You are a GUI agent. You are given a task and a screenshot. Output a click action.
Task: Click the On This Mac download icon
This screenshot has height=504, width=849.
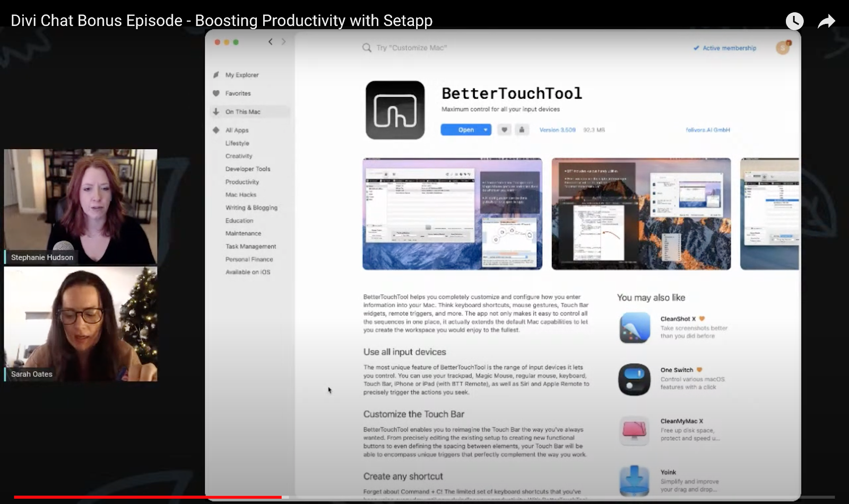point(216,112)
